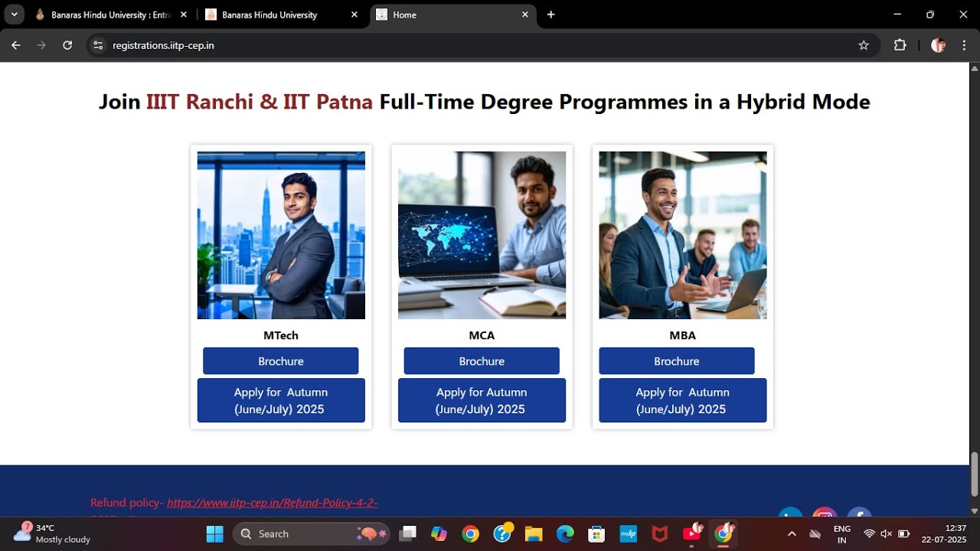Open Task View from taskbar
Viewport: 980px width, 551px height.
click(x=408, y=534)
